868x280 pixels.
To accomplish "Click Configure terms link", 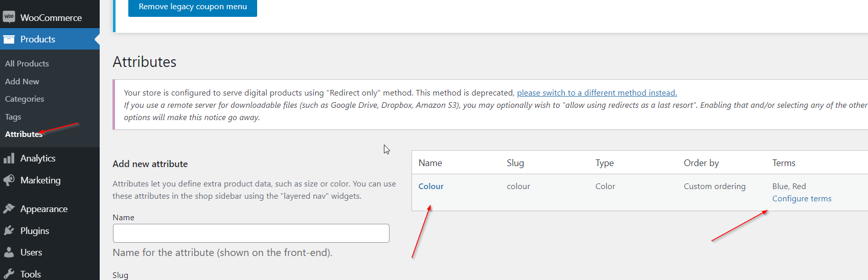I will (802, 199).
